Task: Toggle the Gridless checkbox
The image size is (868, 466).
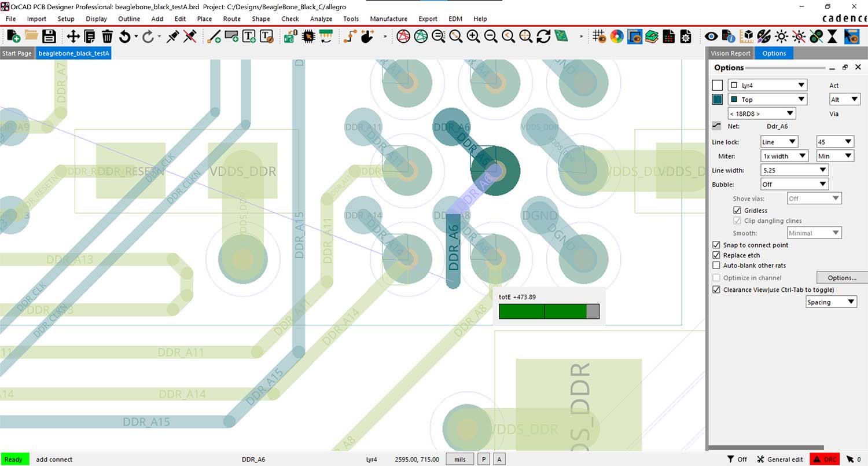Action: click(x=737, y=210)
